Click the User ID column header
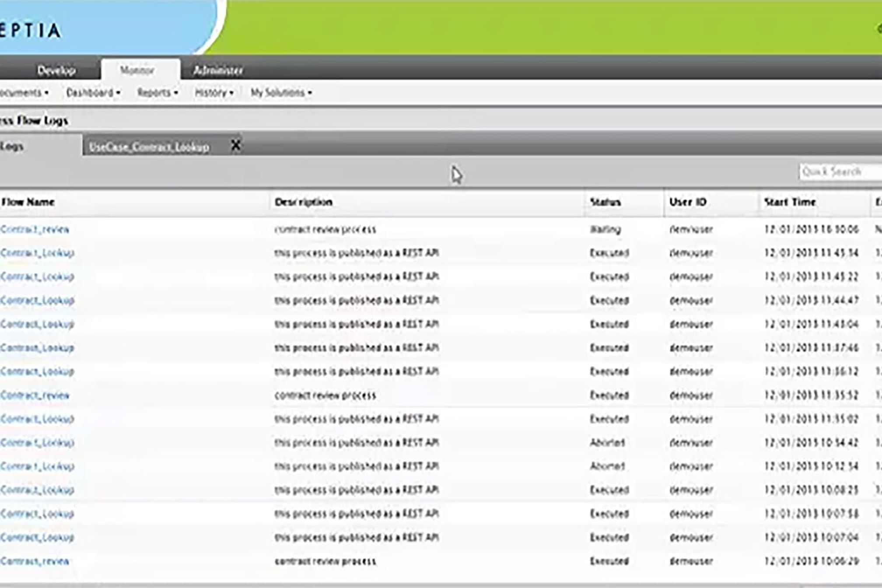882x588 pixels. click(688, 202)
